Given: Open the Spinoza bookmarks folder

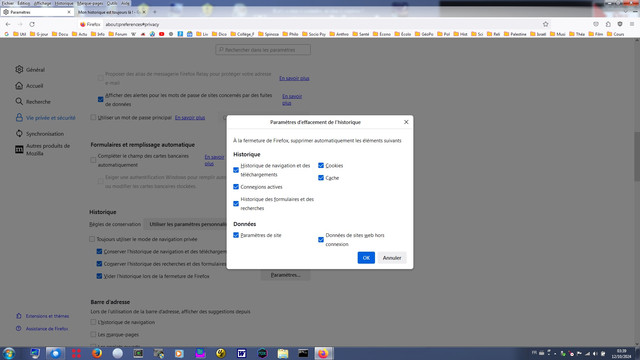Looking at the screenshot, I should [269, 34].
